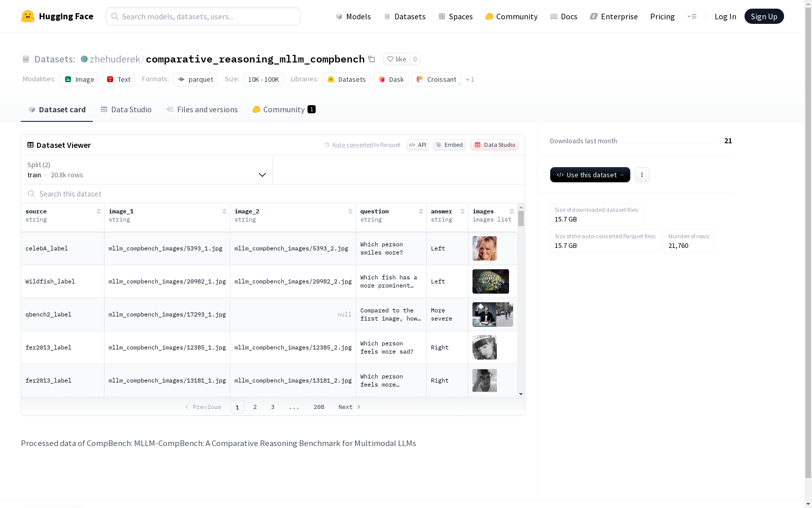Screen dimensions: 812x508
Task: Click the table's vertical scrollbar thumb
Action: click(x=521, y=218)
